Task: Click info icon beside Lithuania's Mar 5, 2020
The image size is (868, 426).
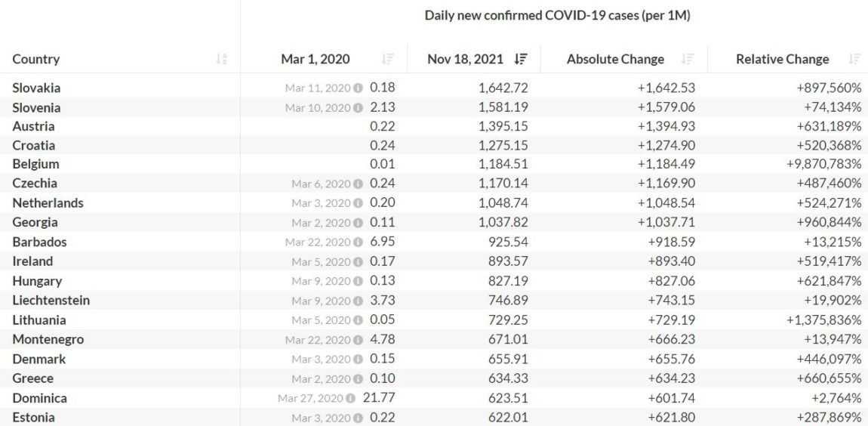Action: [358, 320]
